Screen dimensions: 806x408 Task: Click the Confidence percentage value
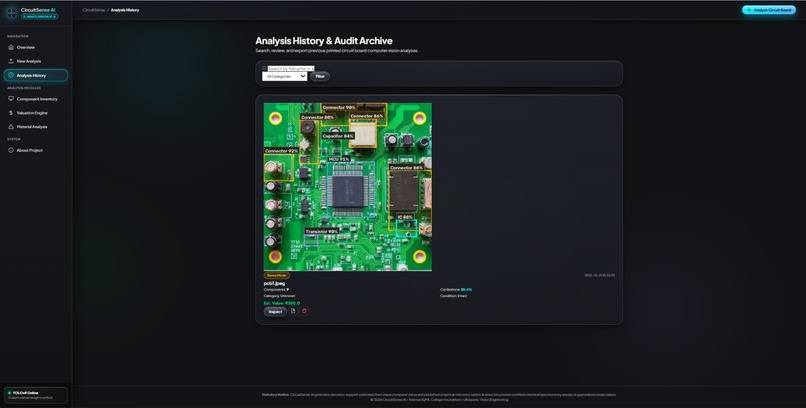[x=466, y=290]
